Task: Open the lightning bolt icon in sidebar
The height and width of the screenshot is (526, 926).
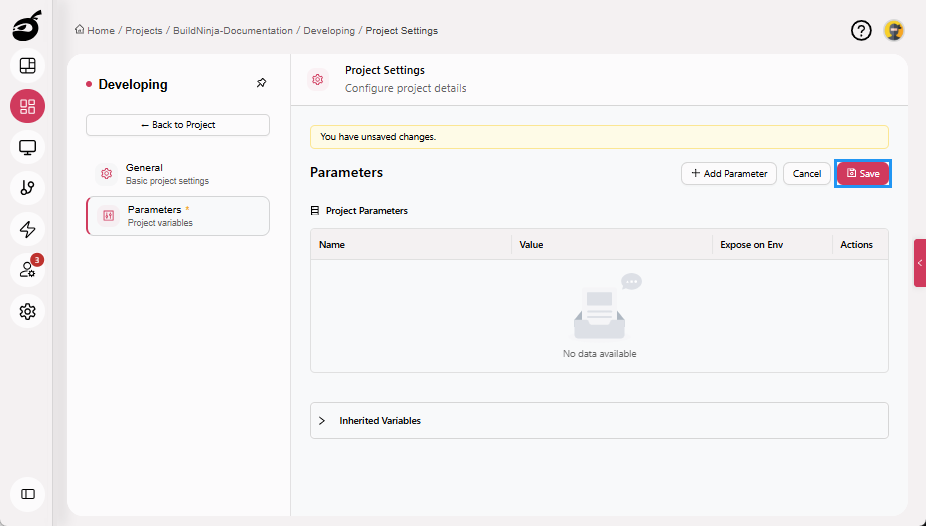Action: [x=27, y=229]
